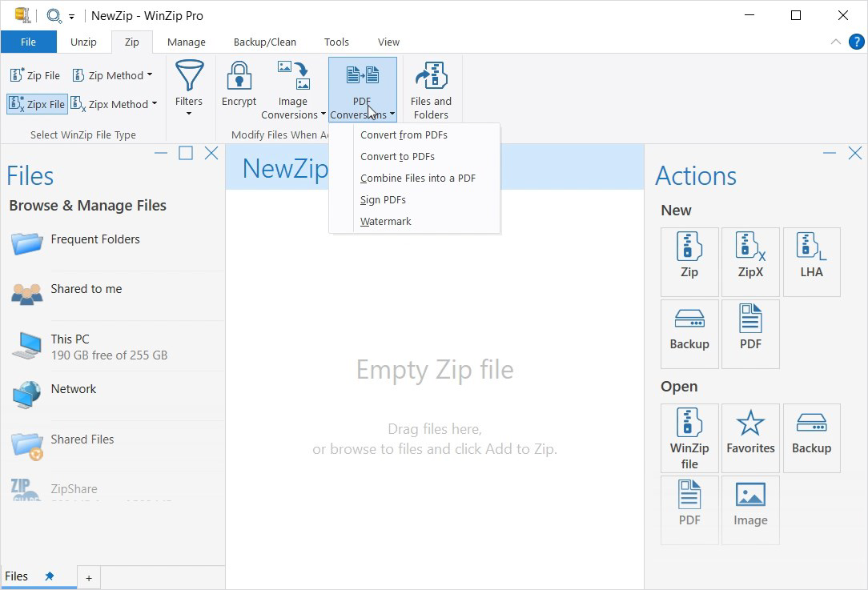Open the quick access toolbar dropdown

[70, 15]
